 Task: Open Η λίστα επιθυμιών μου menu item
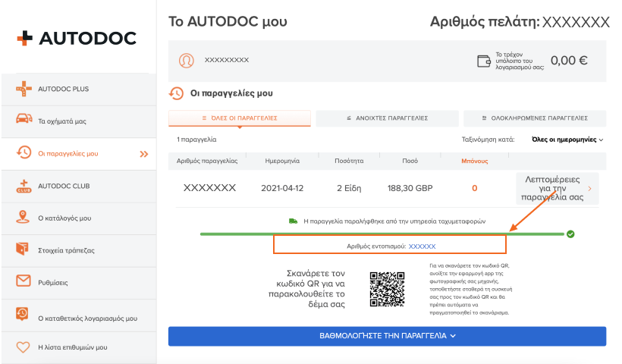[x=79, y=347]
